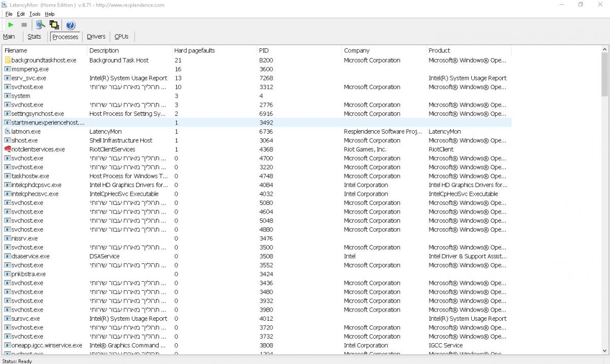Click the icon beside intelcphdcpsvc.exe
This screenshot has width=610, height=364.
click(x=8, y=185)
